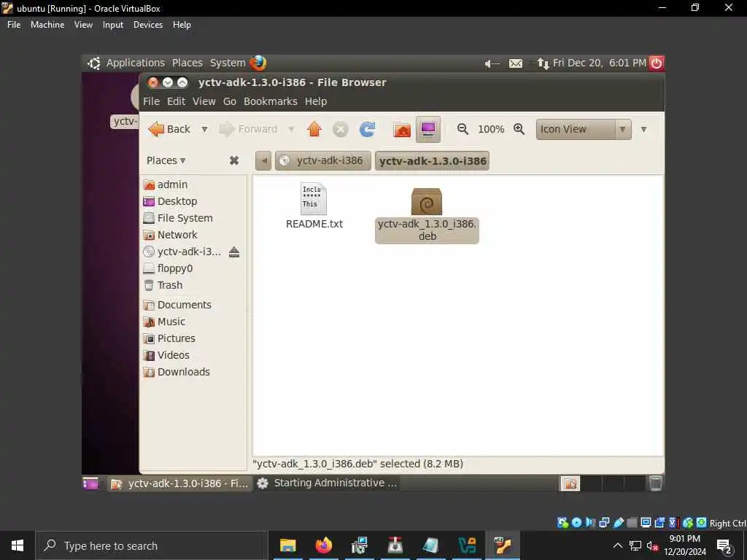747x560 pixels.
Task: Click the first workspace switcher cell
Action: pyautogui.click(x=570, y=483)
